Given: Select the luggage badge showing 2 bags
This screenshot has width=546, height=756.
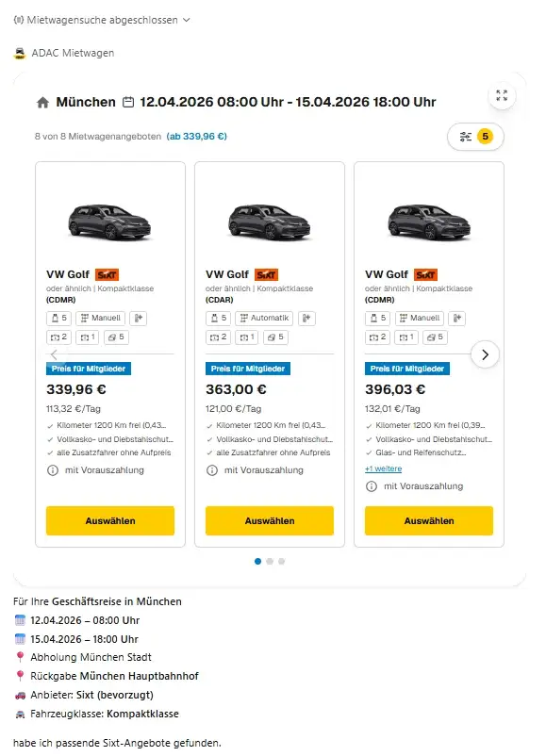Looking at the screenshot, I should point(58,336).
